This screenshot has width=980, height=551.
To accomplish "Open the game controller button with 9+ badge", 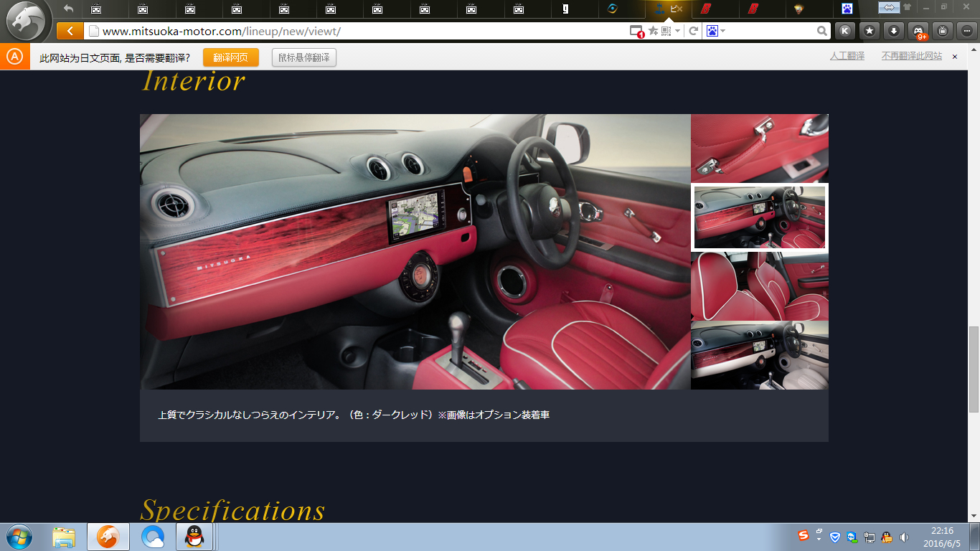I will click(918, 31).
